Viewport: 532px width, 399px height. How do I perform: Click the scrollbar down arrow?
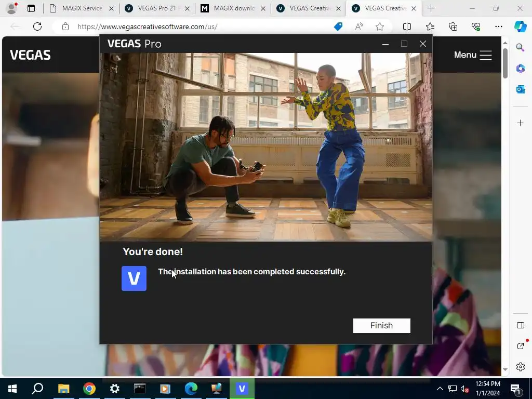505,369
